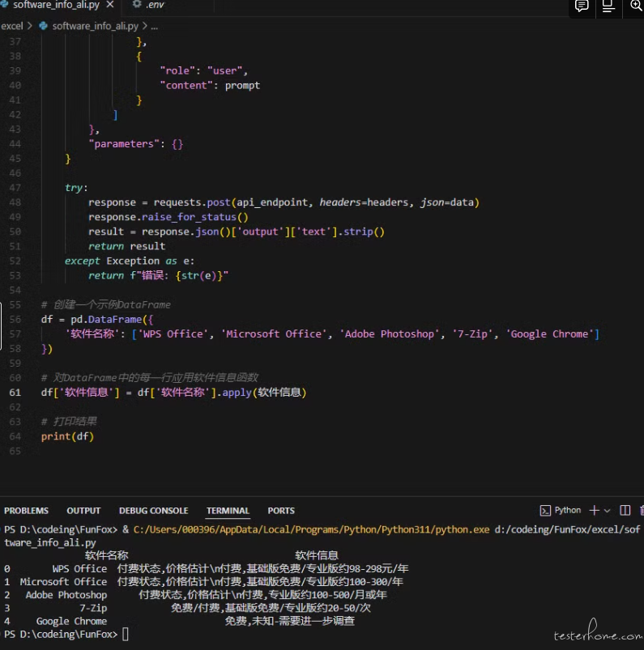
Task: Click the gear icon on .env tab
Action: coord(137,5)
